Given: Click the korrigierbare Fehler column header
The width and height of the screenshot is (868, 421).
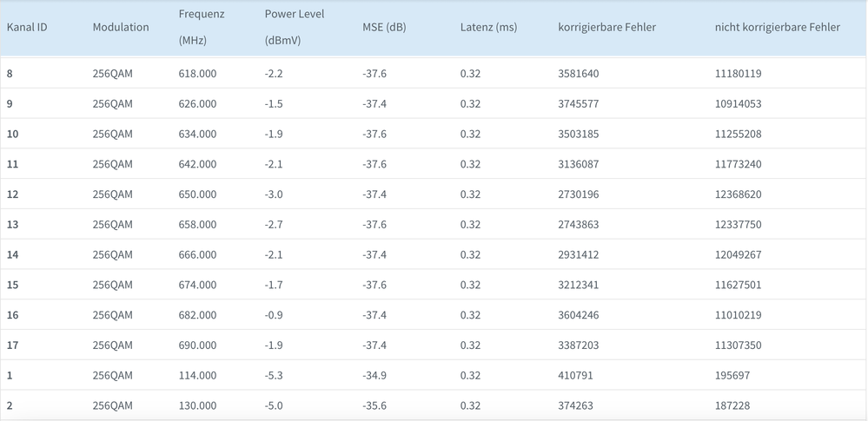Looking at the screenshot, I should pyautogui.click(x=606, y=27).
